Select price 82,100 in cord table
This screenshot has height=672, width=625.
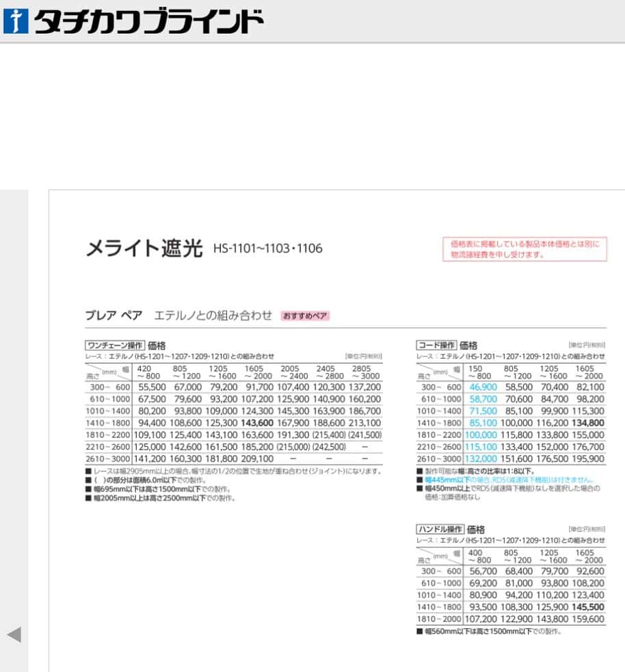click(x=590, y=387)
